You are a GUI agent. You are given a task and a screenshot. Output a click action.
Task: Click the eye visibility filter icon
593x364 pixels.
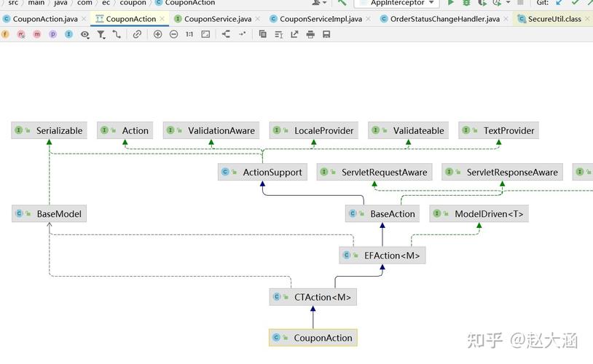pyautogui.click(x=85, y=34)
